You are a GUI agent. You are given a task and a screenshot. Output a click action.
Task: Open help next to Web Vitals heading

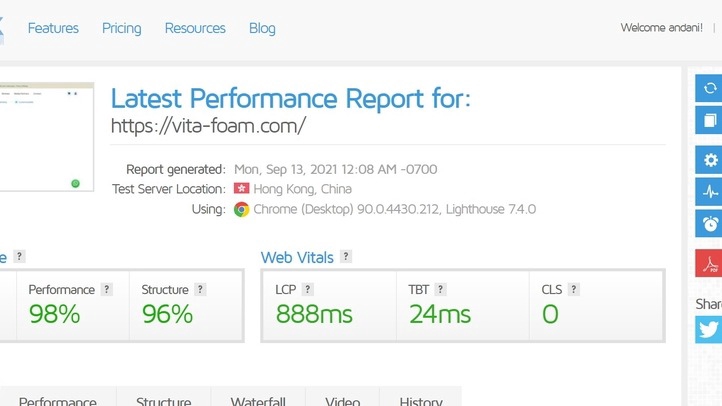click(346, 256)
